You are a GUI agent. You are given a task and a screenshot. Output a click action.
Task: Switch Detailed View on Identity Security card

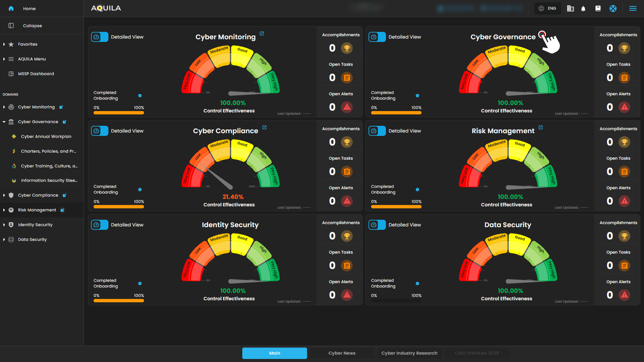[100, 225]
